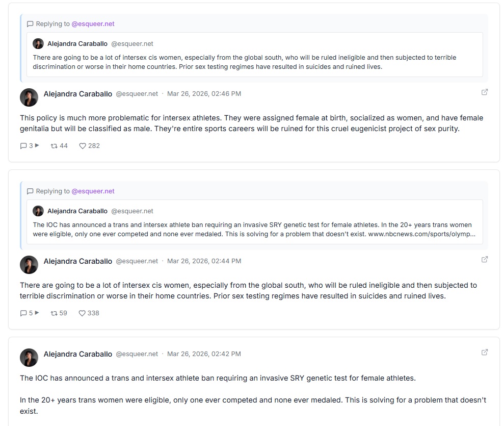Like the post with 338 likes
The width and height of the screenshot is (504, 426).
[82, 313]
